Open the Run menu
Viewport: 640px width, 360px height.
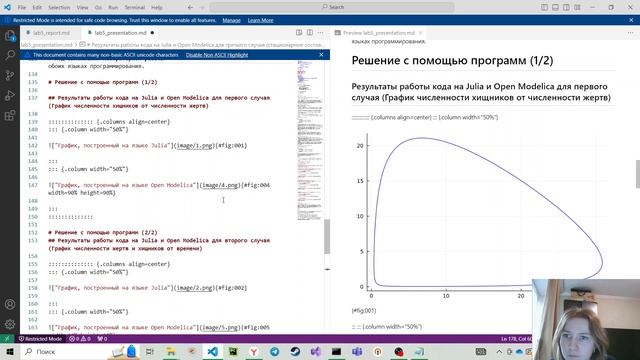113,7
